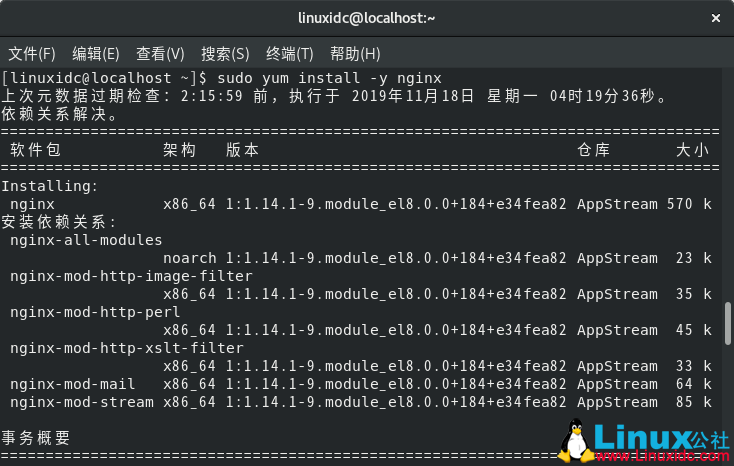Viewport: 734px width, 466px height.
Task: Click the 大小 column header
Action: pos(692,150)
